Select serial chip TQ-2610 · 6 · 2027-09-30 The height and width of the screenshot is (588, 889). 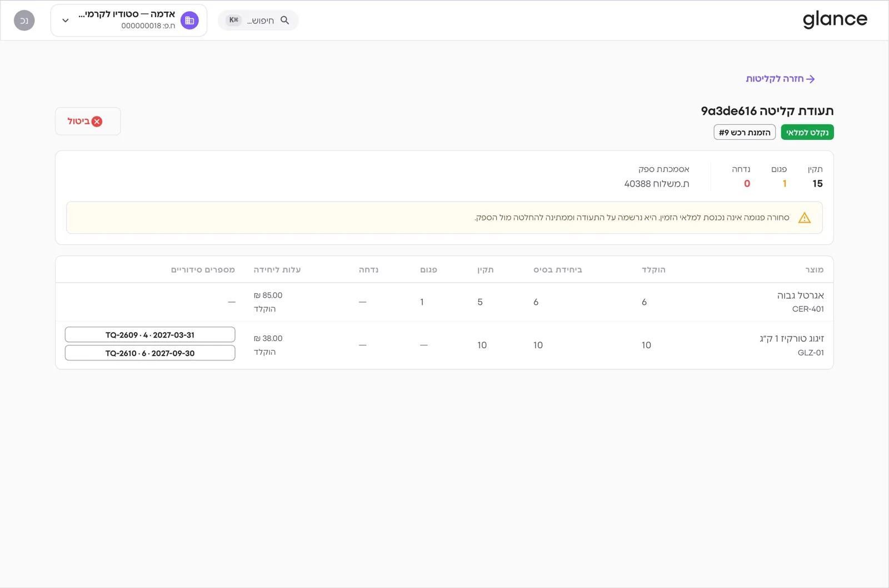[x=150, y=353]
